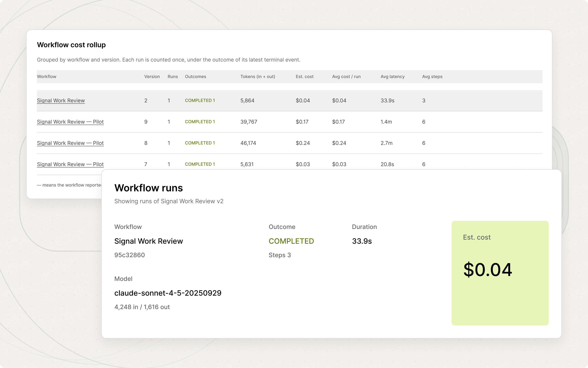Click the Runs column header
Viewport: 588px width, 368px height.
click(173, 76)
